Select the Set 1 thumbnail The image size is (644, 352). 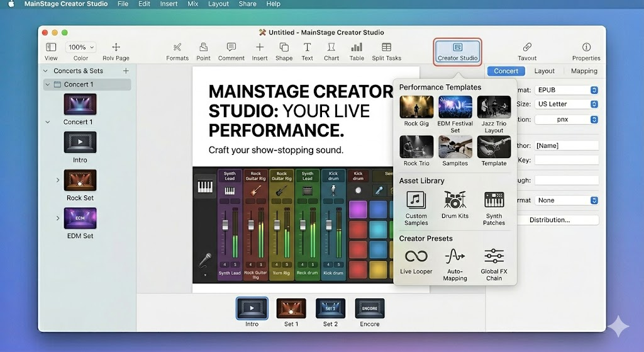point(291,309)
